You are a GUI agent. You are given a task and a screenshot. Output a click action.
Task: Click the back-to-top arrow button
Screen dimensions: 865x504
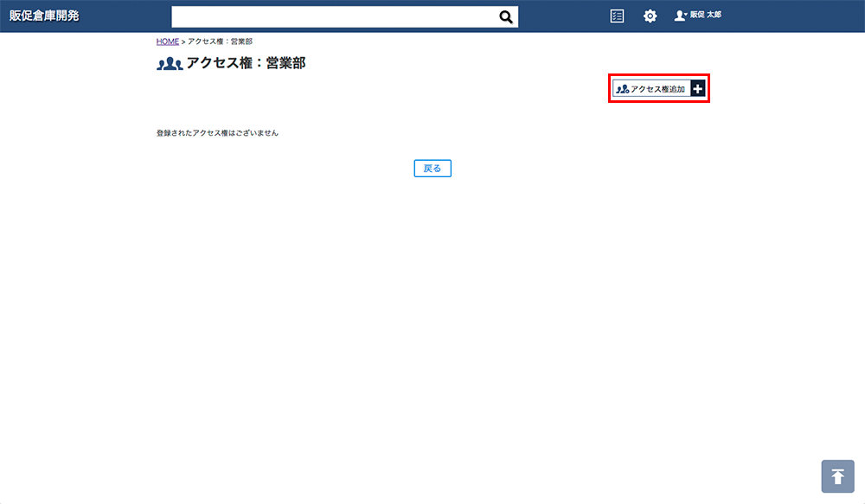click(837, 476)
